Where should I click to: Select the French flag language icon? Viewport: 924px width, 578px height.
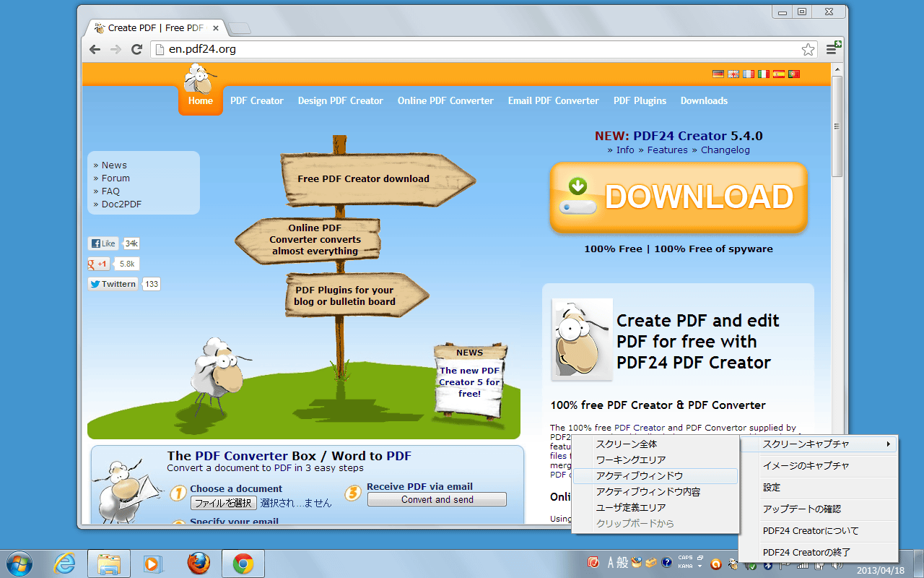(x=748, y=74)
